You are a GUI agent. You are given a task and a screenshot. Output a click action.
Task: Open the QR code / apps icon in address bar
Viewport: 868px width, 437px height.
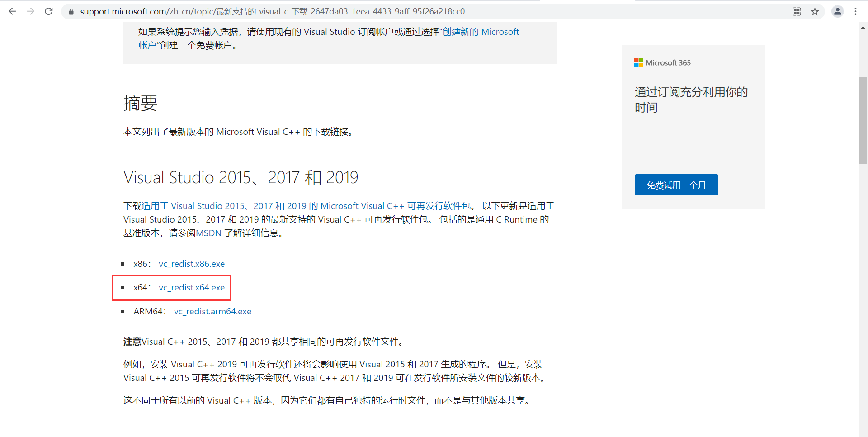[797, 12]
